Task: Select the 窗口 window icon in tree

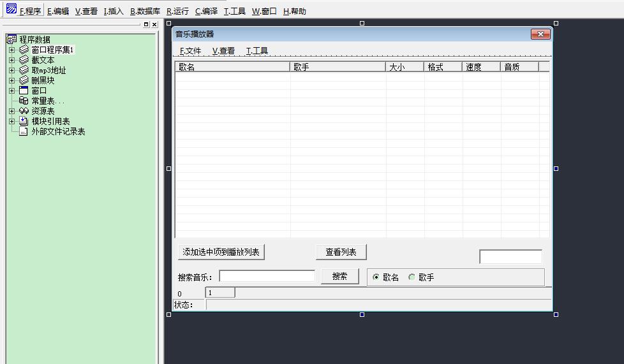Action: pos(24,91)
